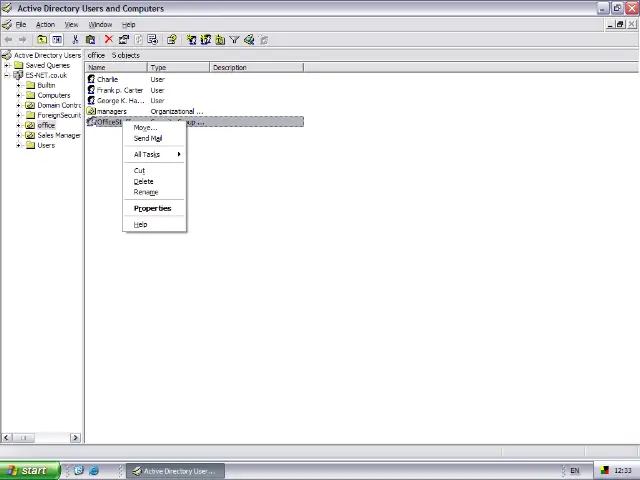The width and height of the screenshot is (640, 480).
Task: Sort by the Name column header
Action: click(x=116, y=67)
